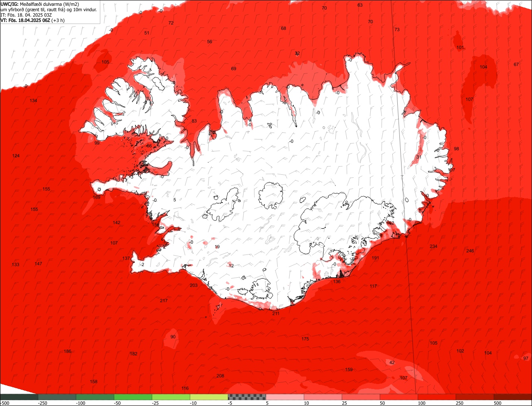Click the value 97 at the bottom-right

point(526,358)
